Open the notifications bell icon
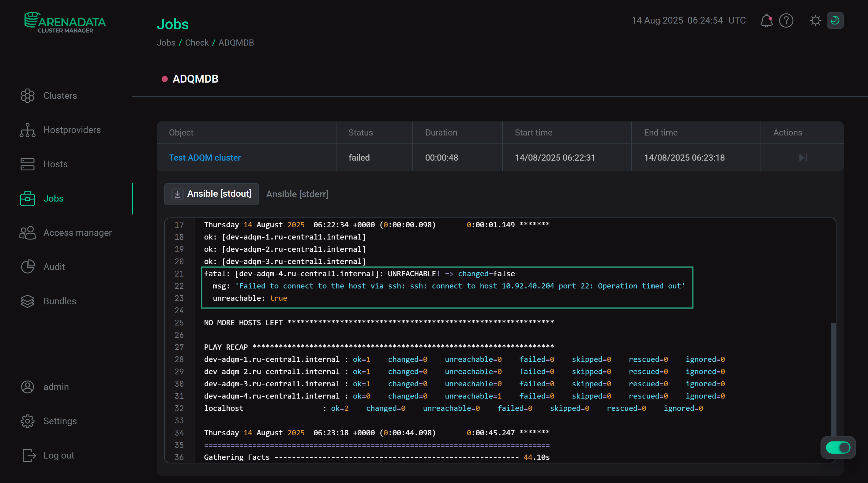Image resolution: width=868 pixels, height=483 pixels. [x=766, y=20]
